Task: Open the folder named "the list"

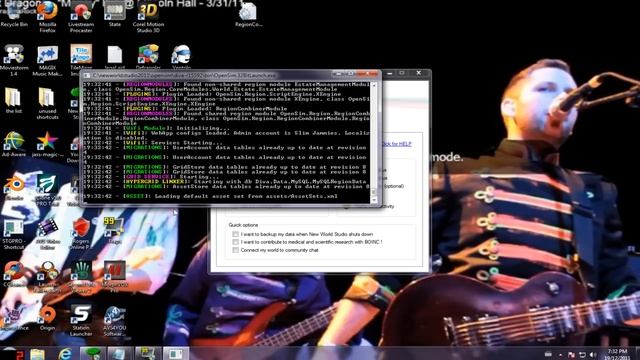Action: [x=13, y=100]
